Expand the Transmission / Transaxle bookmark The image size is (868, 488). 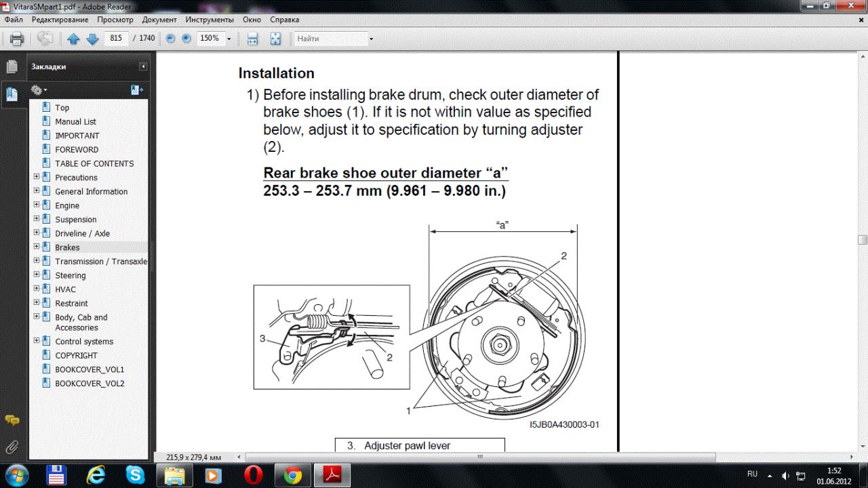coord(37,261)
